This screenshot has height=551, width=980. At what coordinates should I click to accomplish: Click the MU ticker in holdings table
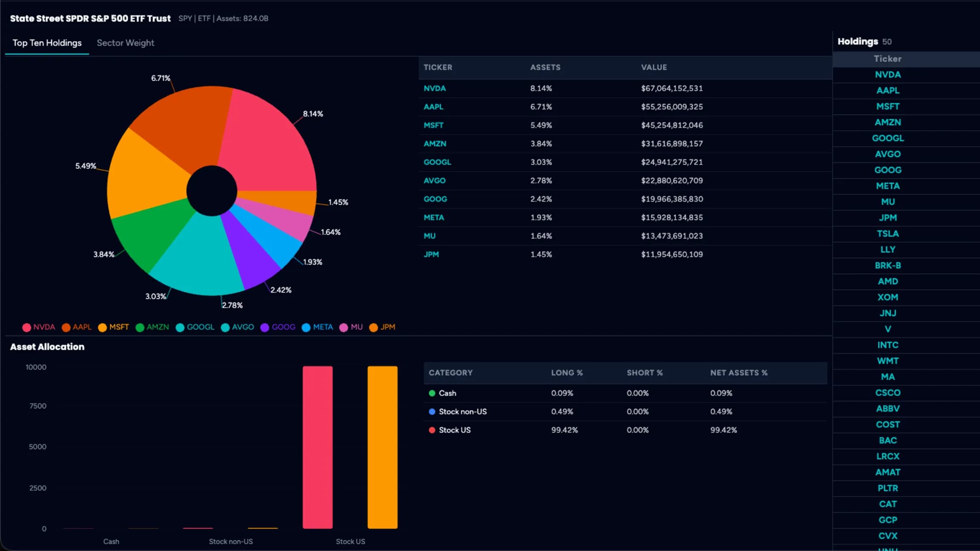(430, 236)
